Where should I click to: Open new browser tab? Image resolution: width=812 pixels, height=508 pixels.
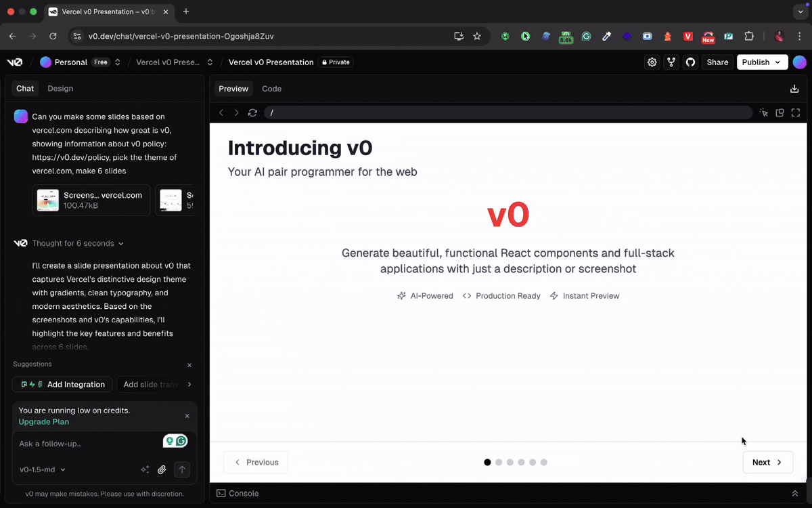pos(186,12)
